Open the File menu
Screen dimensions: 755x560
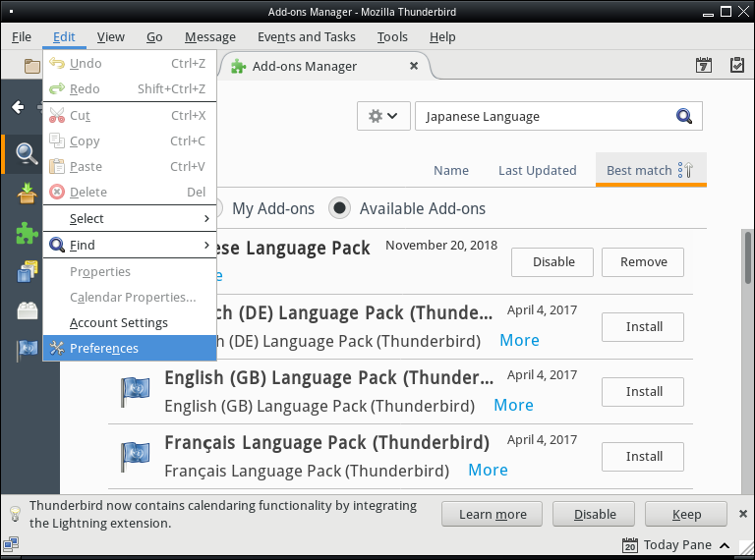click(22, 37)
